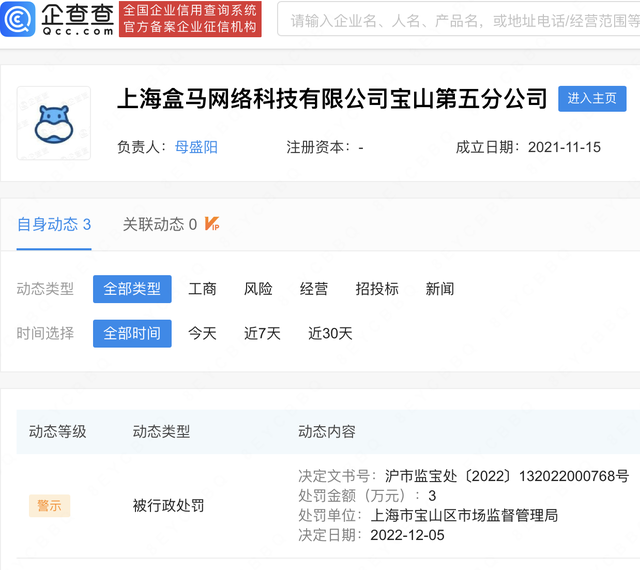Click 被行政处罚 cell text

[168, 506]
